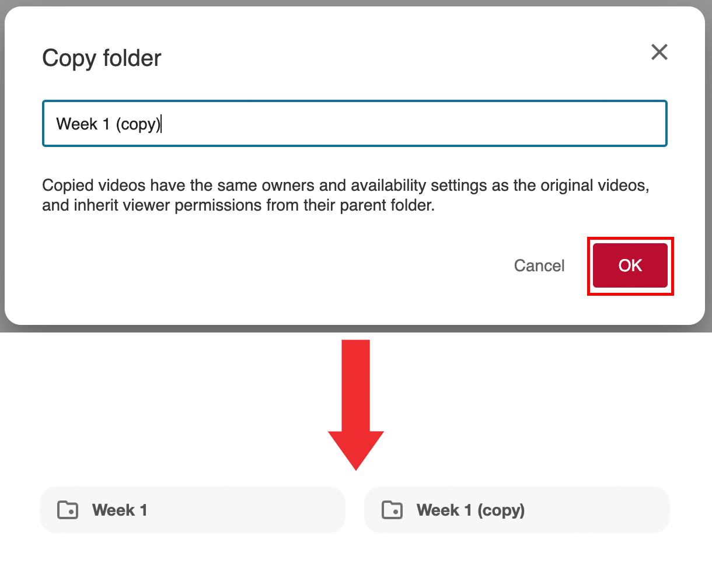Close the Copy folder dialog with X
The height and width of the screenshot is (588, 712).
659,52
